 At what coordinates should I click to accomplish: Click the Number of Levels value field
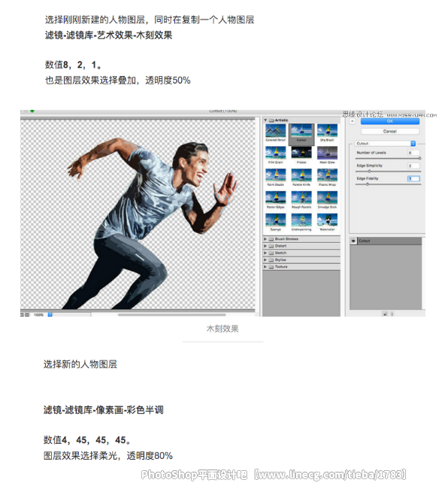pyautogui.click(x=413, y=153)
